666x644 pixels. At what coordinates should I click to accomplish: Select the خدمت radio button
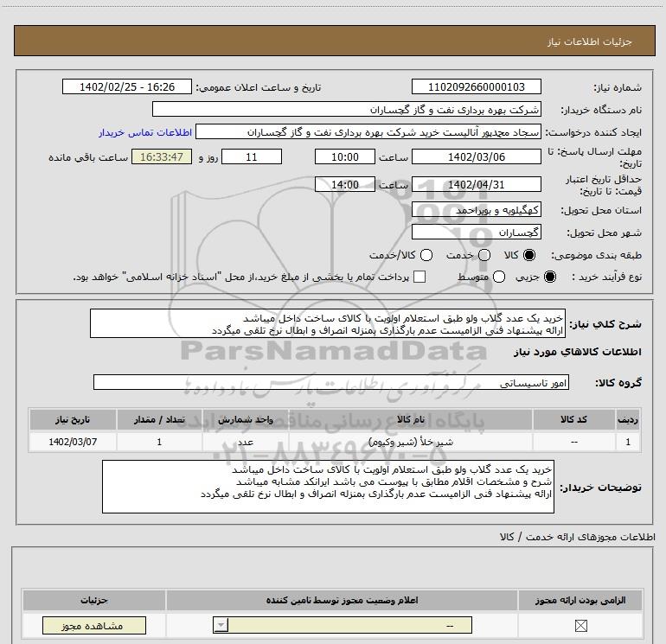tap(484, 255)
